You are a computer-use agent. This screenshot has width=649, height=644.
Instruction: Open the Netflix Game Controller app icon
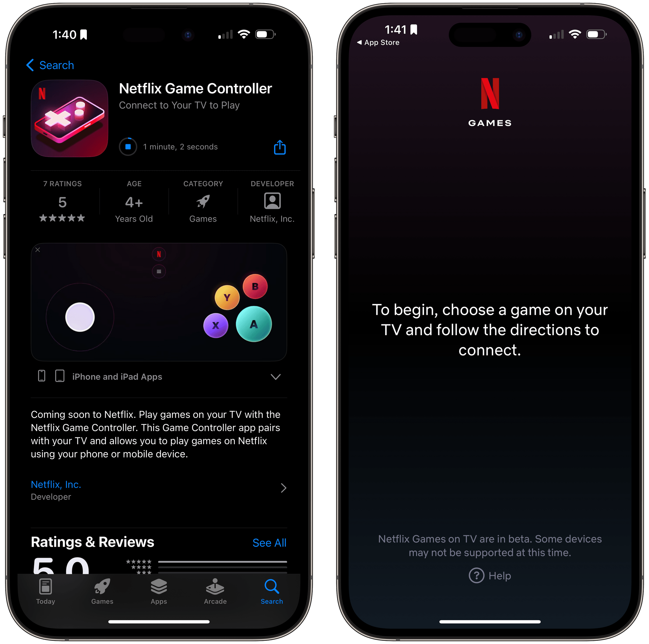click(70, 112)
